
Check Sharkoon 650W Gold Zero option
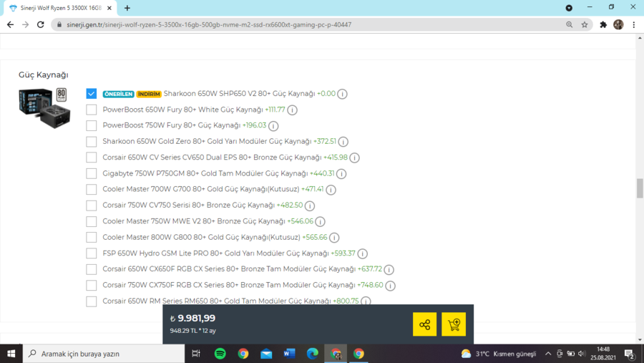tap(91, 142)
